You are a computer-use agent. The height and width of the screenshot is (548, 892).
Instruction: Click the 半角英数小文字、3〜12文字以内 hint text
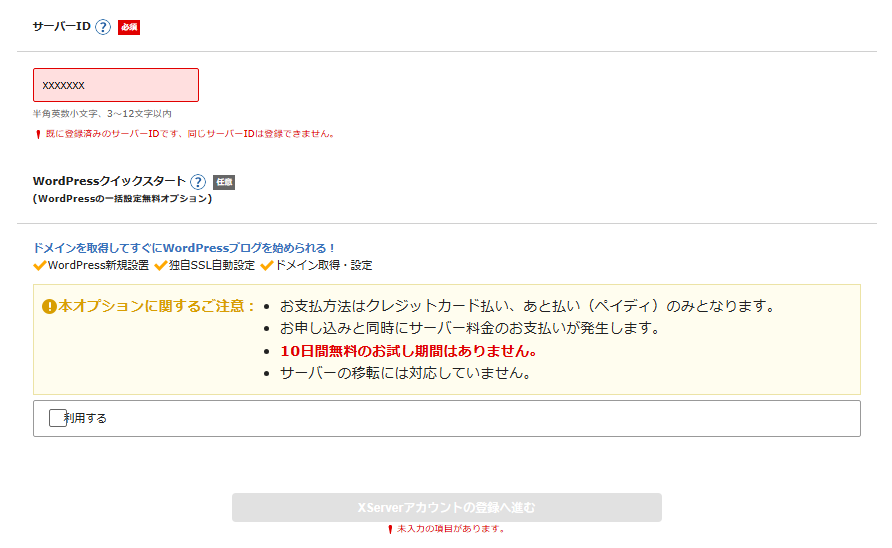[102, 114]
